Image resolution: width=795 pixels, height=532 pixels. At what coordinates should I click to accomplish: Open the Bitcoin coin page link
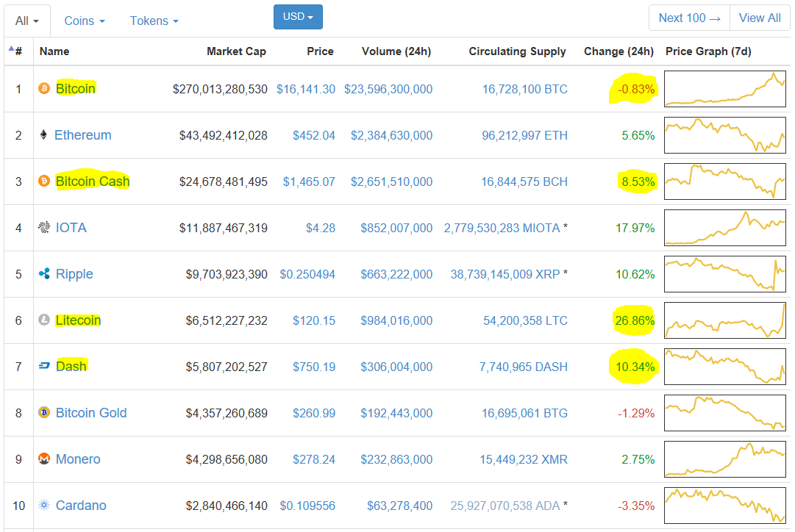[x=76, y=89]
